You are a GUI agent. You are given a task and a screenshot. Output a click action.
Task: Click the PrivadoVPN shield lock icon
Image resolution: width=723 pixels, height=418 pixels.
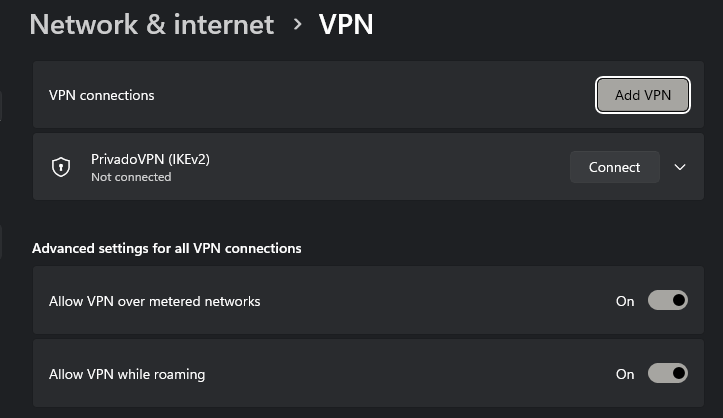coord(61,167)
